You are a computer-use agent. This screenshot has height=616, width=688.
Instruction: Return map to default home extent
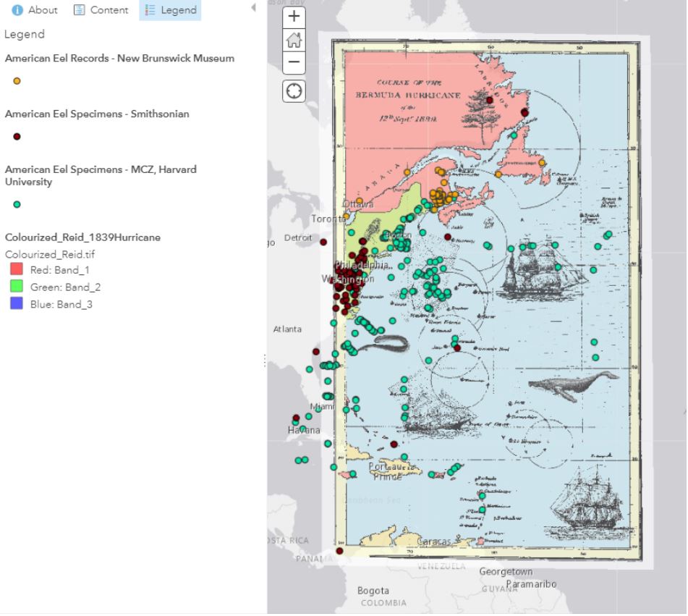[294, 40]
